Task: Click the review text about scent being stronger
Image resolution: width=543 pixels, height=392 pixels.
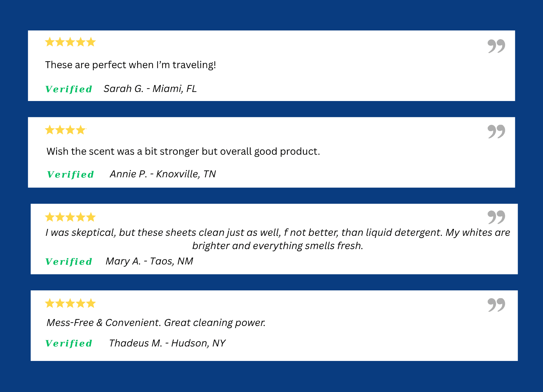Action: point(183,151)
